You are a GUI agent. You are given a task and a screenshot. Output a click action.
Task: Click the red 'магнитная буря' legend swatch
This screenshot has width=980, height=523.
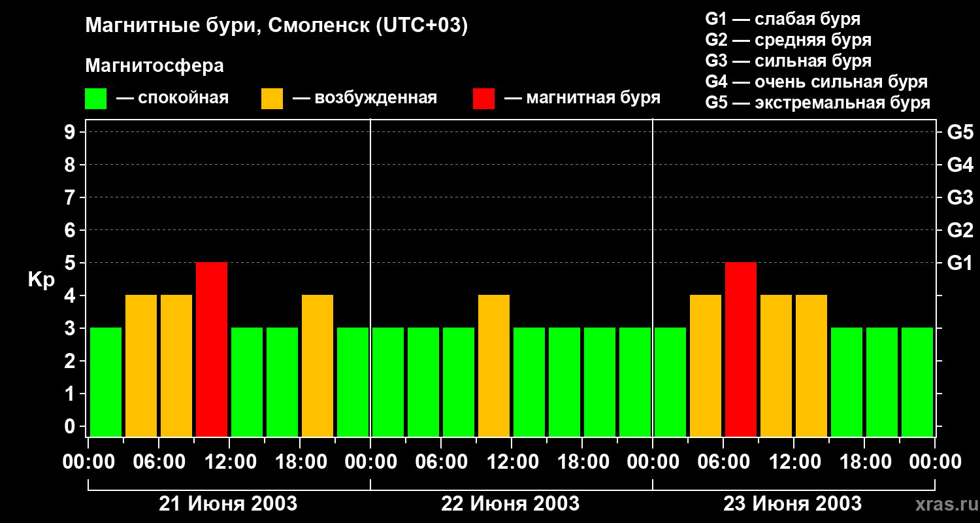coord(484,99)
